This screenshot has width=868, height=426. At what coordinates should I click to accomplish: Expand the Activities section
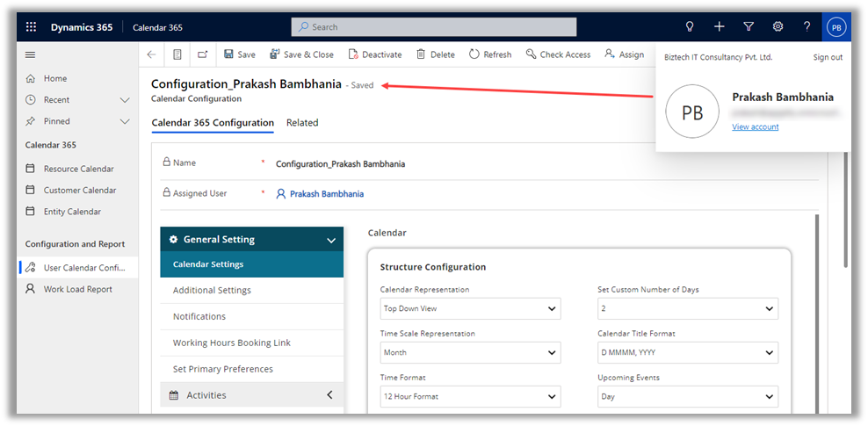330,395
